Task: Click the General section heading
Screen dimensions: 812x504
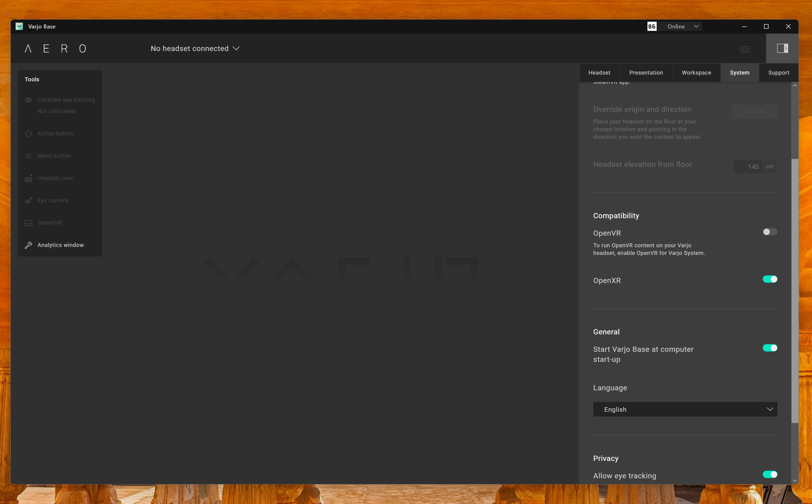Action: point(606,332)
